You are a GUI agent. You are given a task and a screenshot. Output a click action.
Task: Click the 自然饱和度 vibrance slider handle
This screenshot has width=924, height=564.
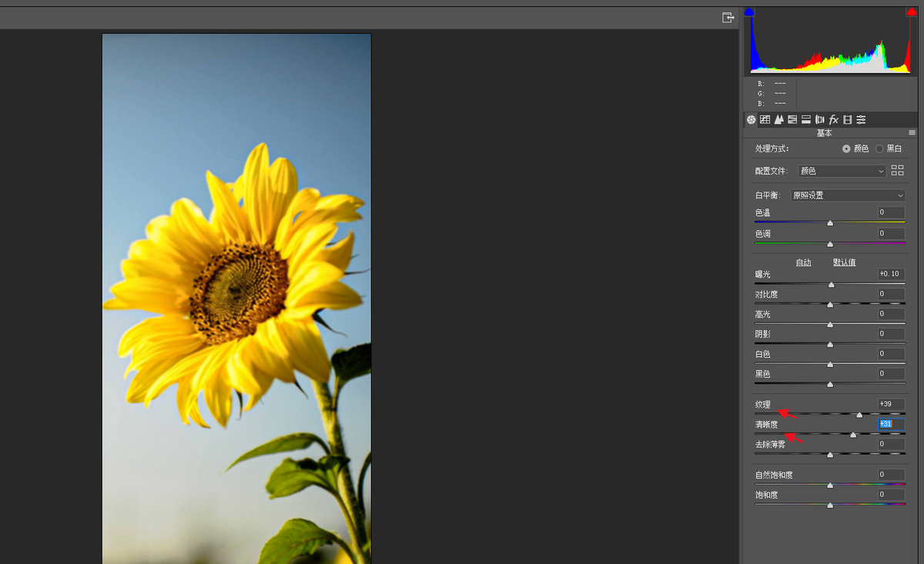pyautogui.click(x=830, y=486)
